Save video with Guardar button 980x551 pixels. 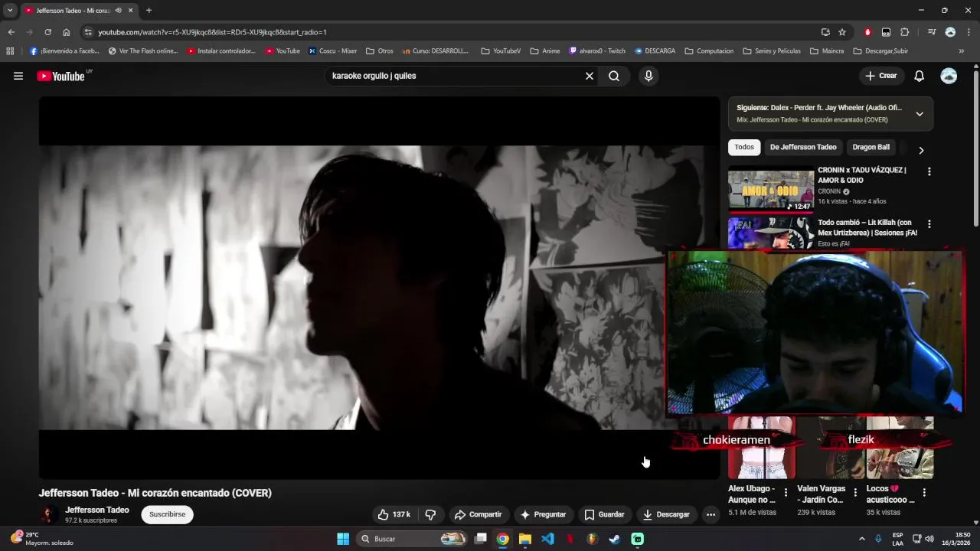click(x=604, y=514)
